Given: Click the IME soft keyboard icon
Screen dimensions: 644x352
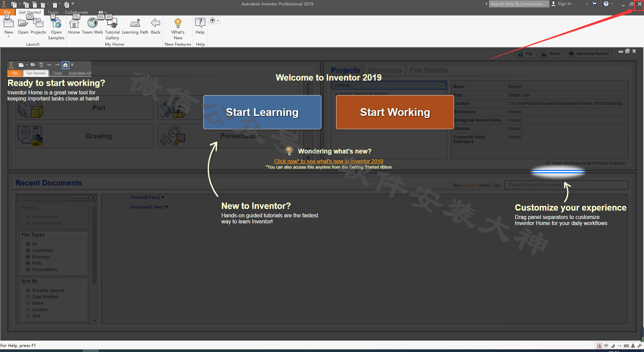Looking at the screenshot, I should (x=626, y=346).
